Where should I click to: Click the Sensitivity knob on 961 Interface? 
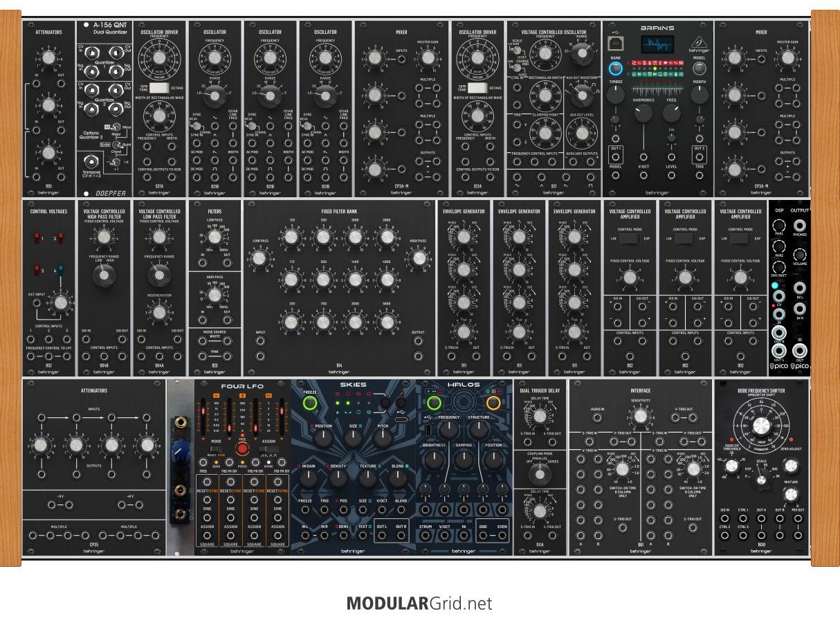click(x=641, y=416)
